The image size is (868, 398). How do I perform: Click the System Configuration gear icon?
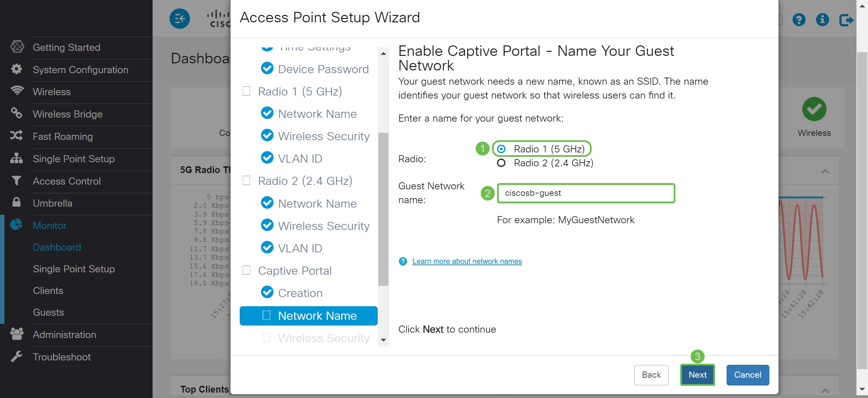[17, 69]
